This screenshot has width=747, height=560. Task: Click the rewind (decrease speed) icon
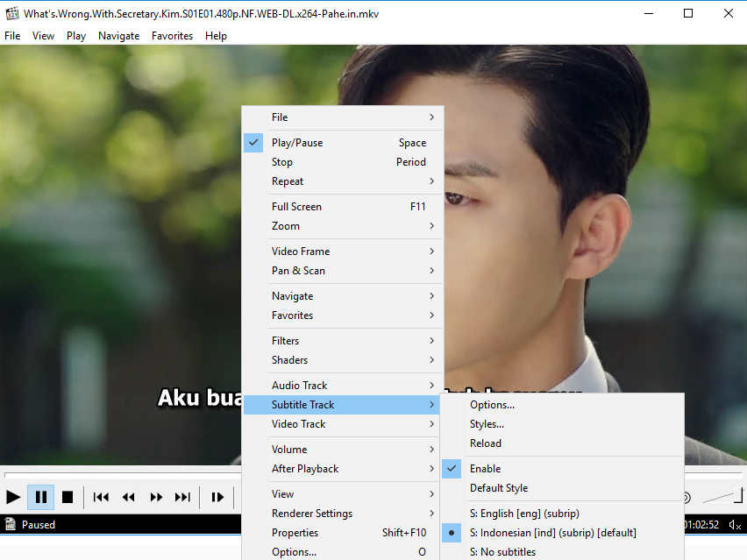point(129,497)
